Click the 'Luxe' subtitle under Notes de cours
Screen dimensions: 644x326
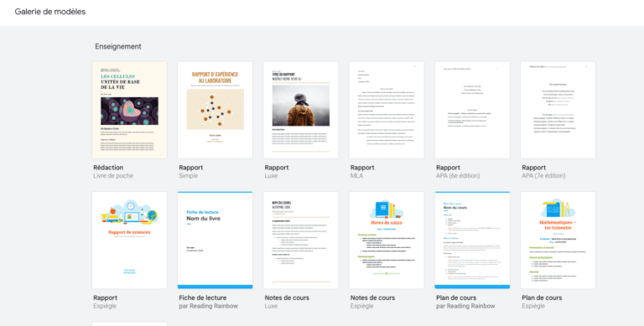pyautogui.click(x=271, y=306)
